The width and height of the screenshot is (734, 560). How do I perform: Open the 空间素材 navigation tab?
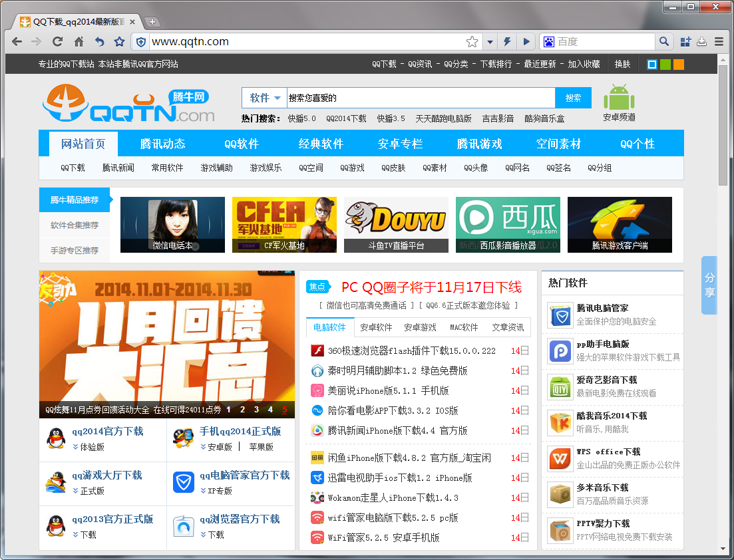point(558,144)
